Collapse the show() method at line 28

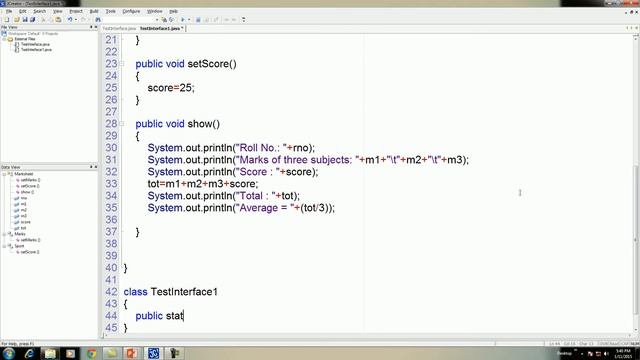(122, 124)
